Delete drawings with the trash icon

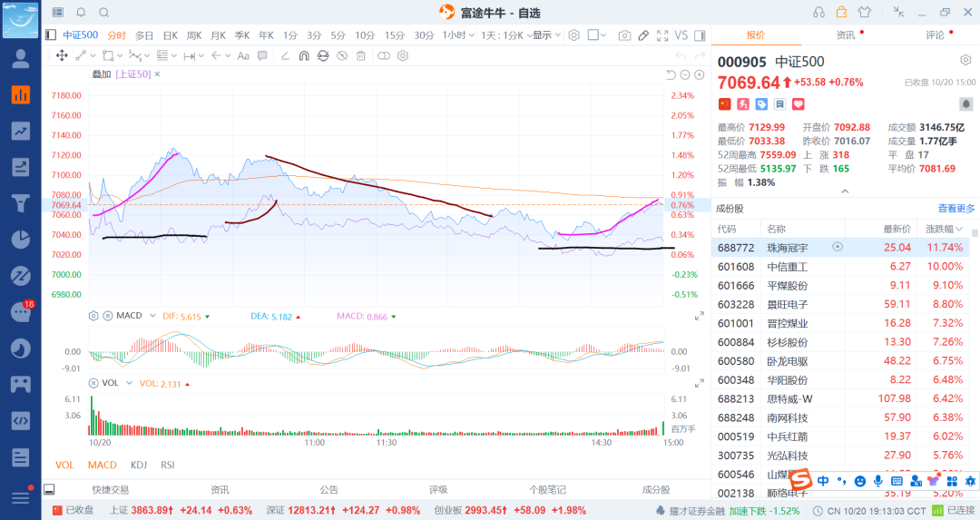click(360, 55)
